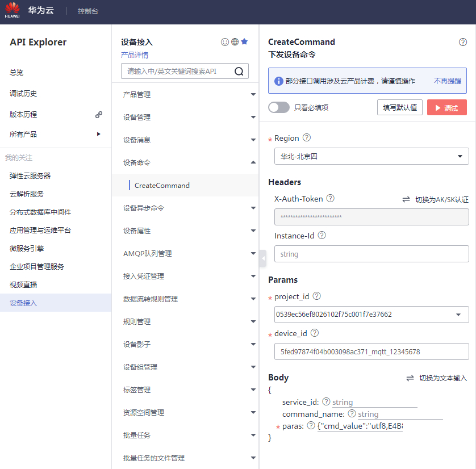Open help icon next to CreateCommand title
The width and height of the screenshot is (476, 469).
(462, 42)
